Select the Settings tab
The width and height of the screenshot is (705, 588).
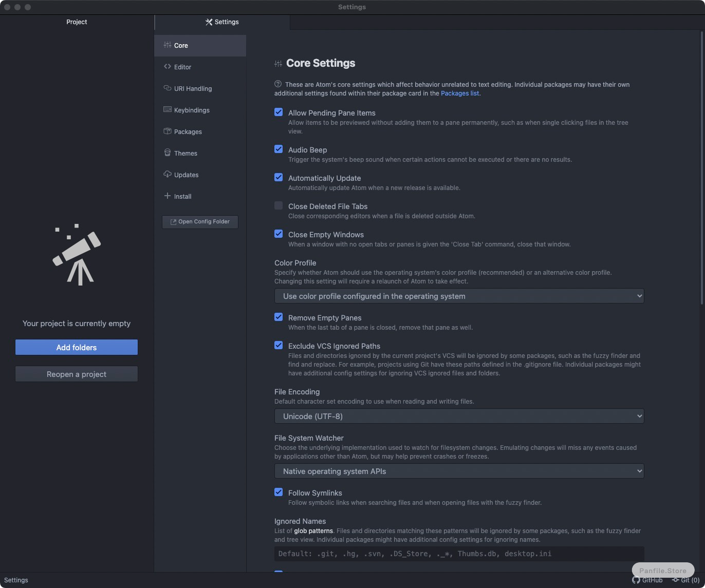click(x=222, y=22)
